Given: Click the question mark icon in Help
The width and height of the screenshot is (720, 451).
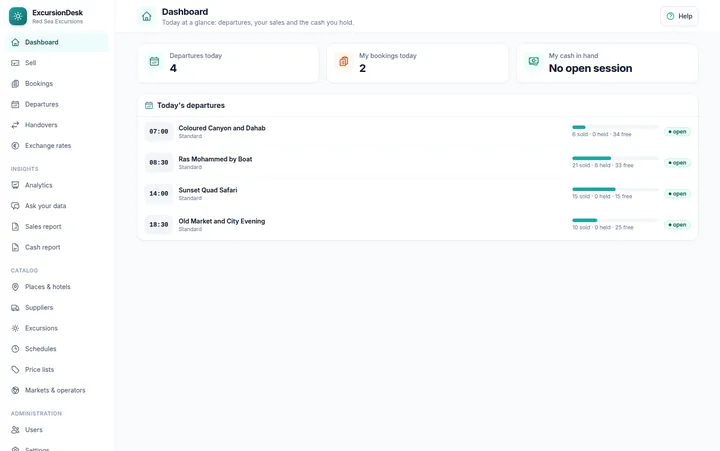Looking at the screenshot, I should point(670,16).
